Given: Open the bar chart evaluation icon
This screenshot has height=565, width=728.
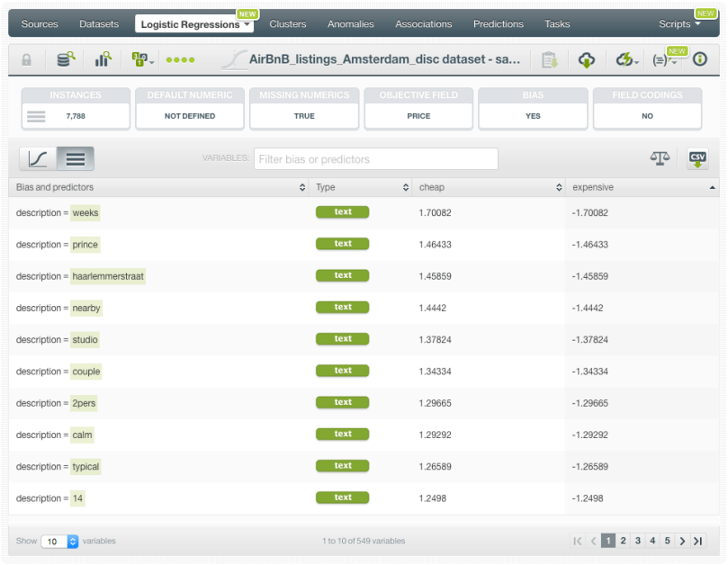Looking at the screenshot, I should [103, 60].
